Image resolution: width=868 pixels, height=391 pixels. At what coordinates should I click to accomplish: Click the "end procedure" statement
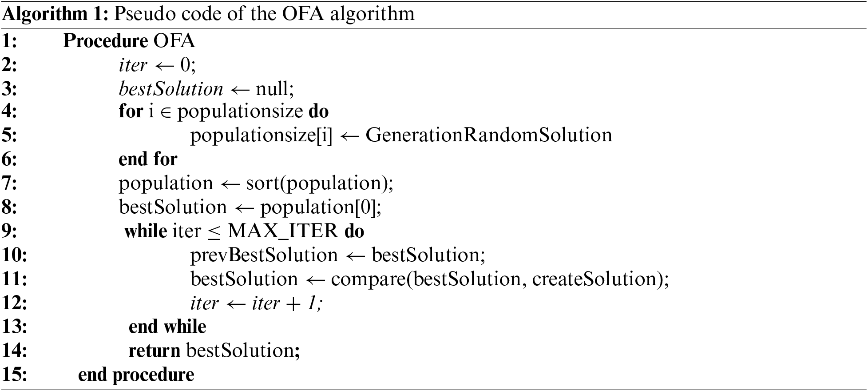[136, 375]
